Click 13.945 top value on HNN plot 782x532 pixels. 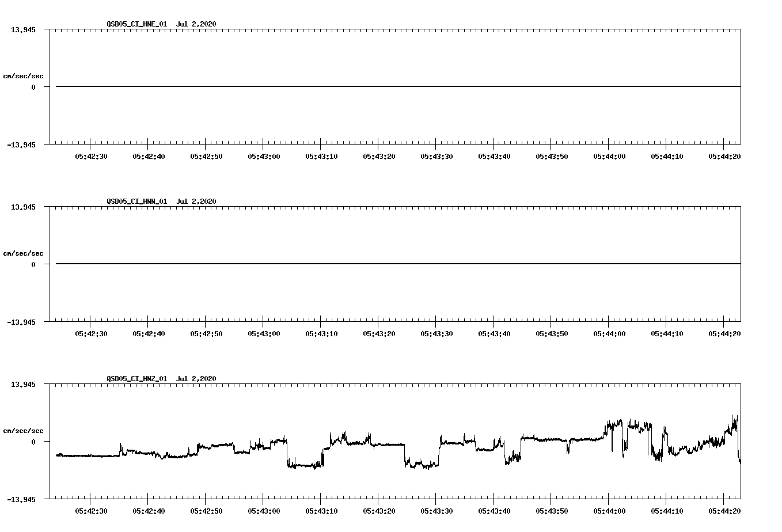coord(23,207)
